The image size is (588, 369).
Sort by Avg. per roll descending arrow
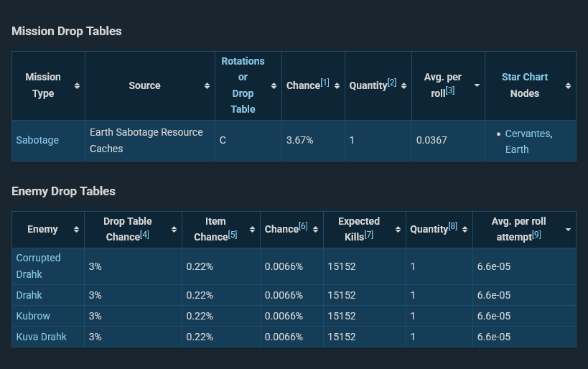tap(477, 85)
